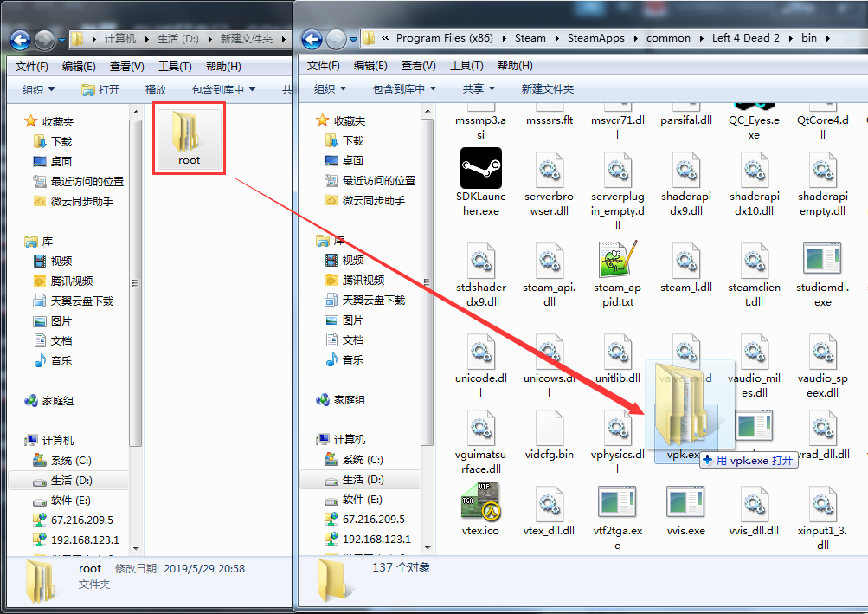The height and width of the screenshot is (614, 868).
Task: Select steam_l.dll file icon
Action: (x=686, y=260)
